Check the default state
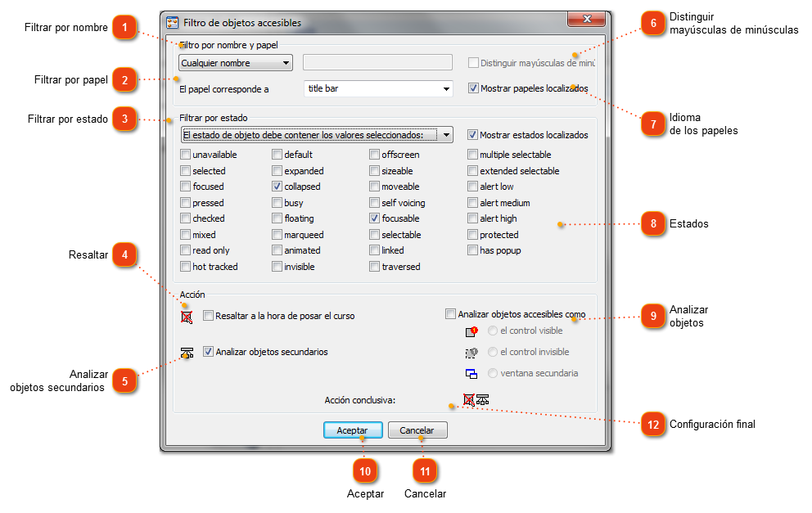Screen dimensions: 812x513 tap(277, 155)
